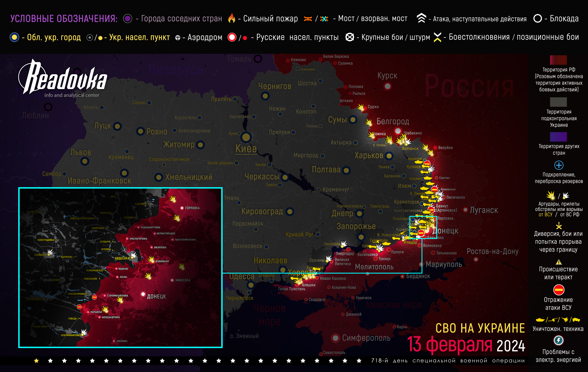Select the white ВС РФ strike legend icon
This screenshot has height=372, width=588.
(x=566, y=196)
